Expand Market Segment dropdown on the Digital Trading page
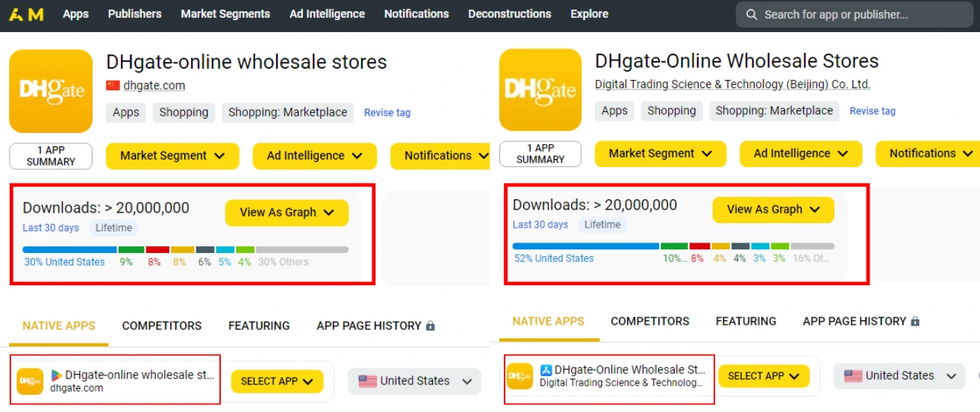The image size is (980, 412). pos(661,154)
